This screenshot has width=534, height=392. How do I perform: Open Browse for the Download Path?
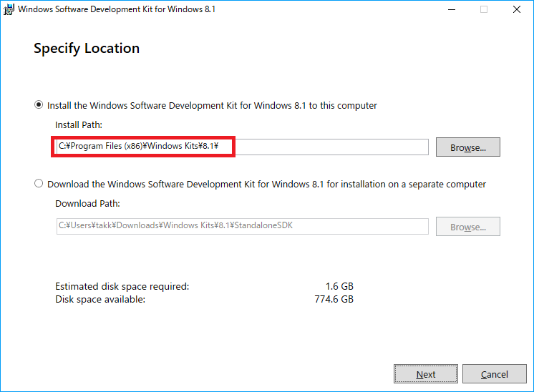click(468, 226)
